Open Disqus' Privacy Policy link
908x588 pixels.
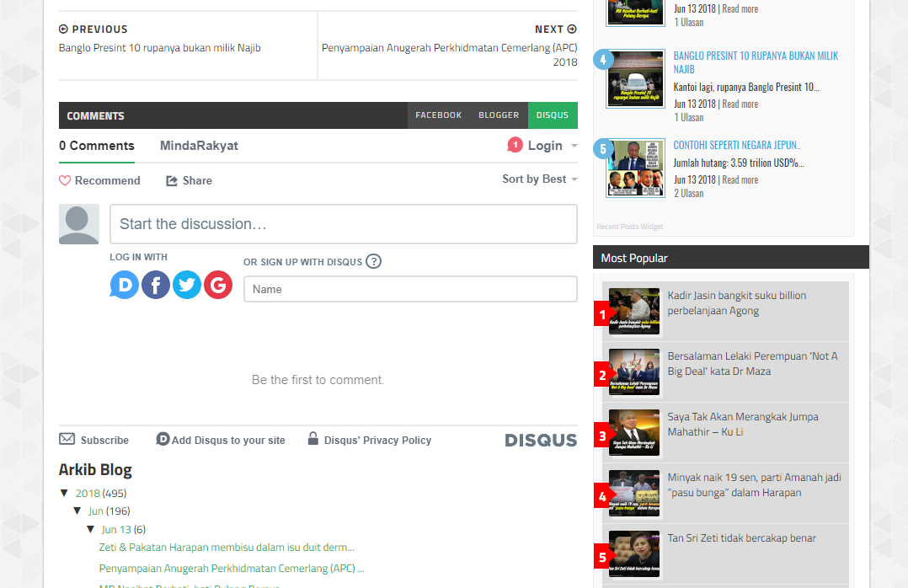point(377,440)
